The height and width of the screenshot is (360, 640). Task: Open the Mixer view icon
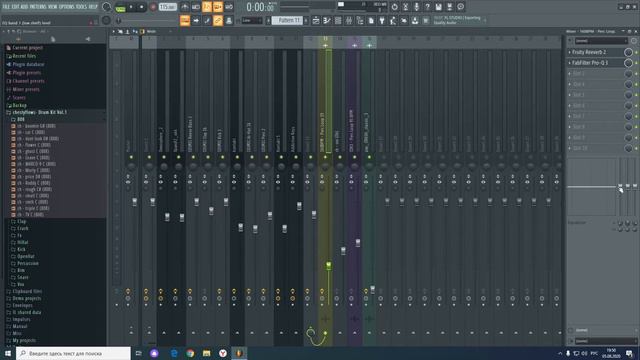[x=349, y=20]
